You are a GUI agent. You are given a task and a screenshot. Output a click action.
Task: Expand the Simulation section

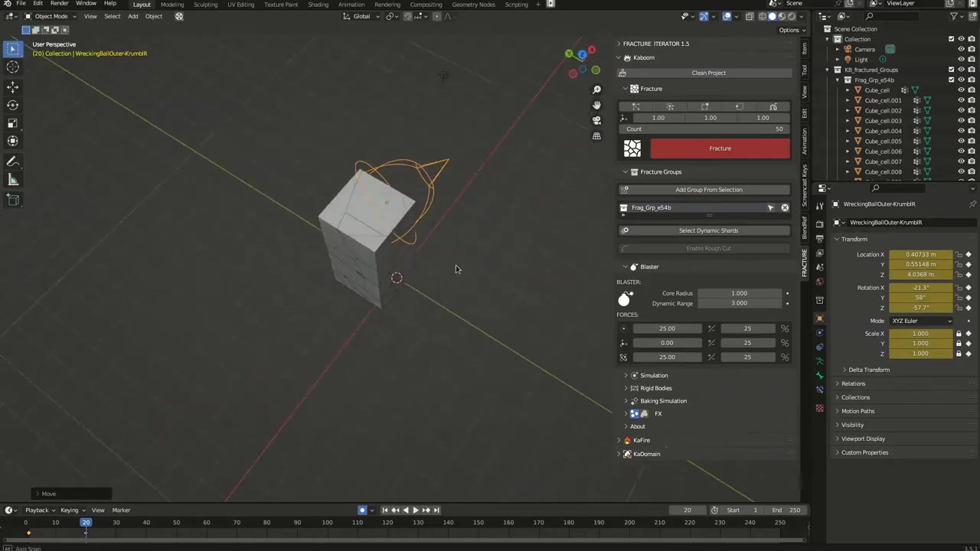click(653, 375)
